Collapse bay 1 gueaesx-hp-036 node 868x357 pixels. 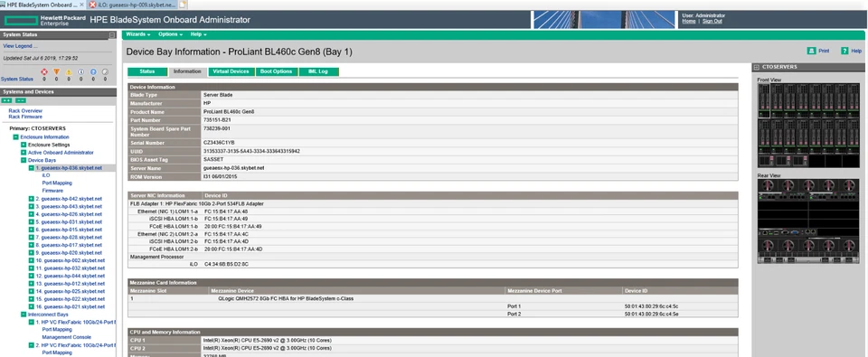click(32, 168)
